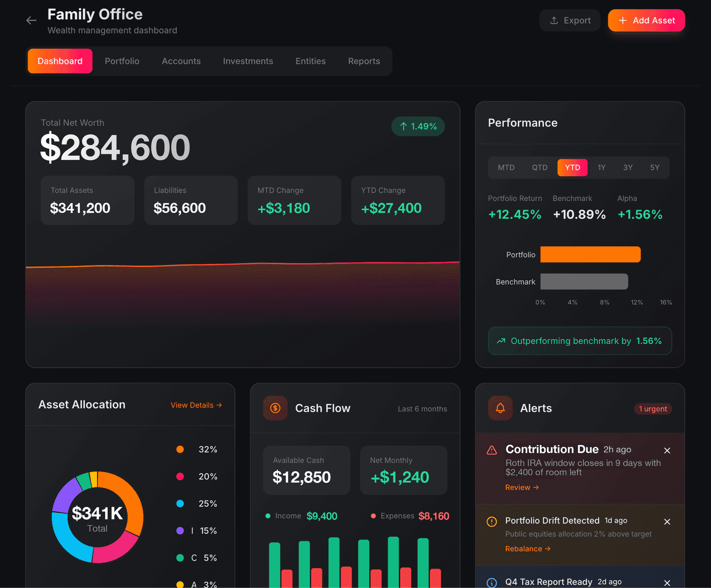Click the Rebalance link

click(528, 549)
